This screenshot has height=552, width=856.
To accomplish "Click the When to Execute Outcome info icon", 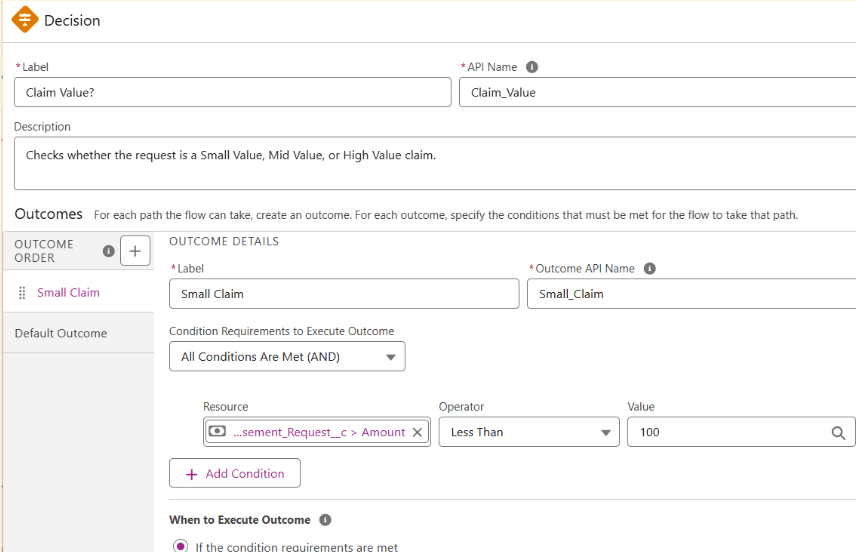I will pos(325,520).
